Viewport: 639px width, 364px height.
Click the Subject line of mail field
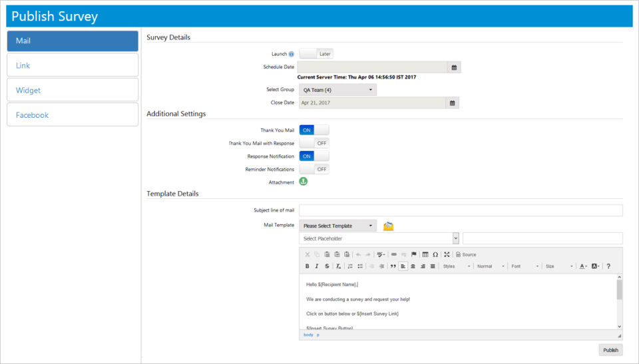pos(461,210)
